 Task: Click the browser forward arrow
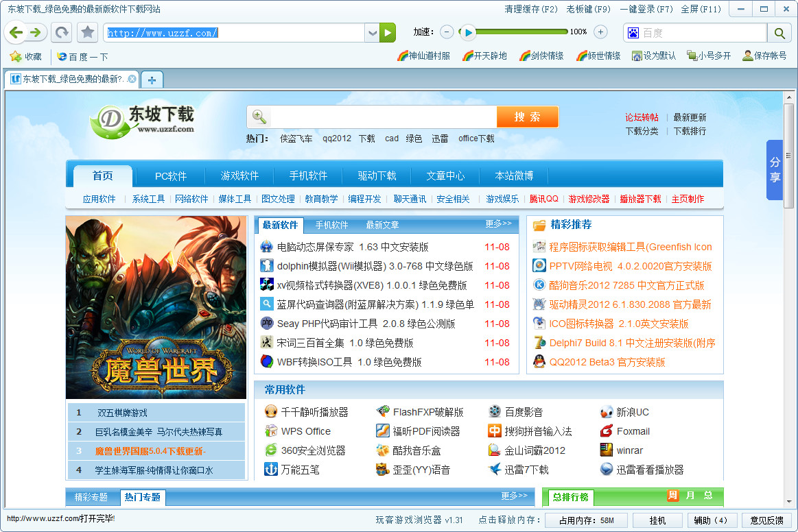tap(35, 32)
